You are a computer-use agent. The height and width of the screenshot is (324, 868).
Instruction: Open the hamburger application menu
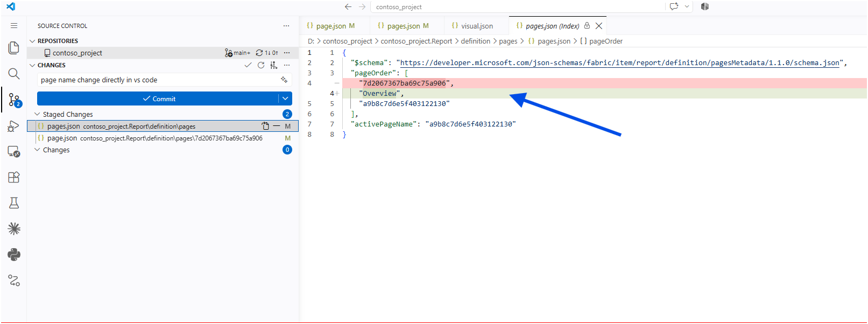pos(14,26)
